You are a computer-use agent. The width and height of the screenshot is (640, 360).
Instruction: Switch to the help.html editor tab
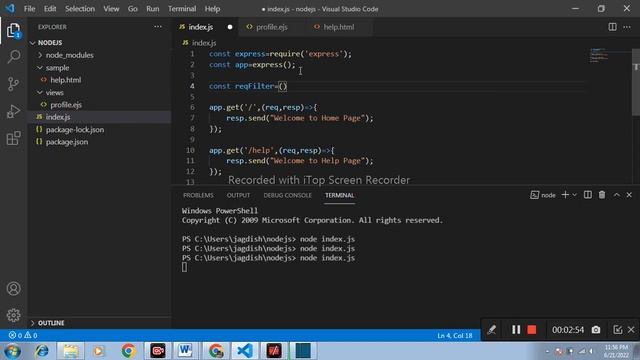(339, 27)
